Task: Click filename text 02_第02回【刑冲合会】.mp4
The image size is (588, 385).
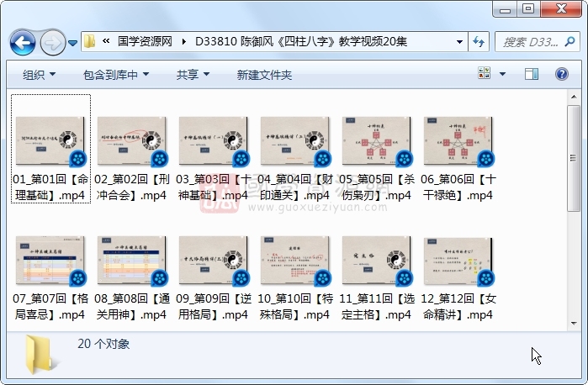Action: point(131,187)
